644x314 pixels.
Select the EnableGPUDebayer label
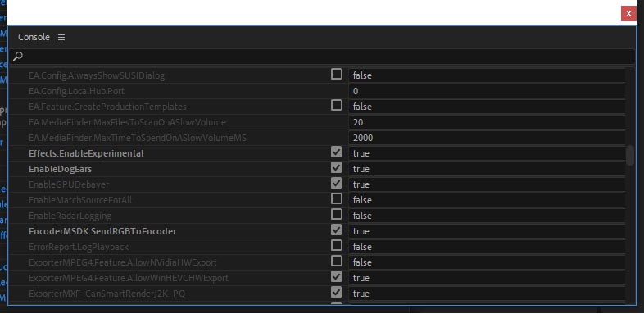click(x=69, y=185)
